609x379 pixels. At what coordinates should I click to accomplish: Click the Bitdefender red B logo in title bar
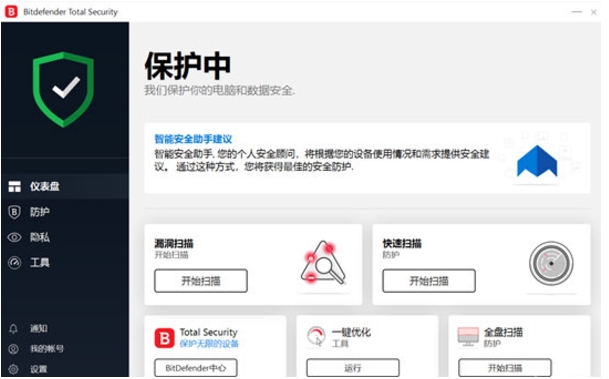[11, 12]
